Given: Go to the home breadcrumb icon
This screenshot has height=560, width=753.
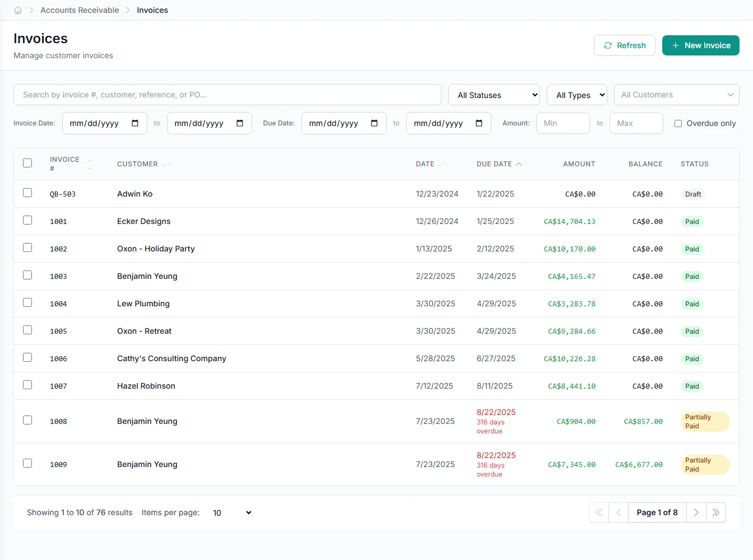Looking at the screenshot, I should pos(18,10).
